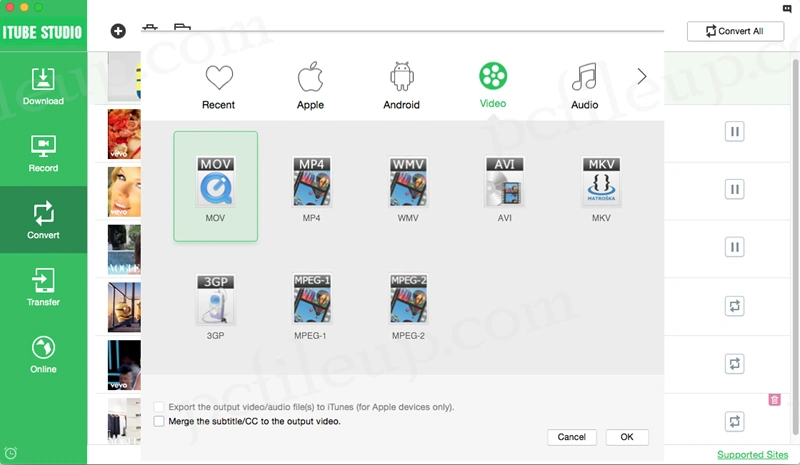Click the Convert All button
Screen dimensions: 800x465
click(x=735, y=31)
